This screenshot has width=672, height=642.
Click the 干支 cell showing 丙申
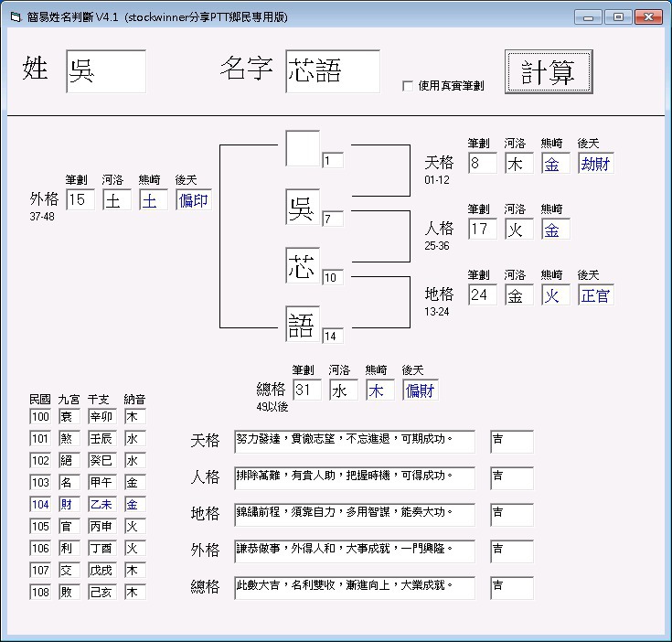click(102, 526)
